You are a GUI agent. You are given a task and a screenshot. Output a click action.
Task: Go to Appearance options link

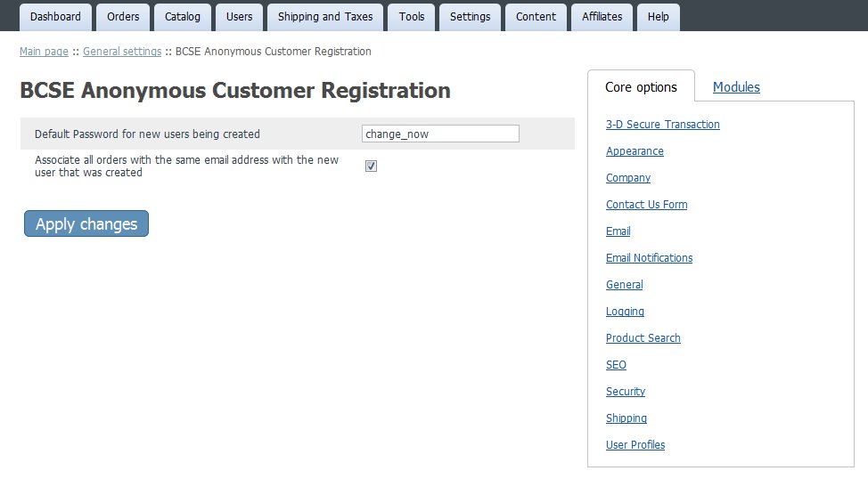coord(635,151)
